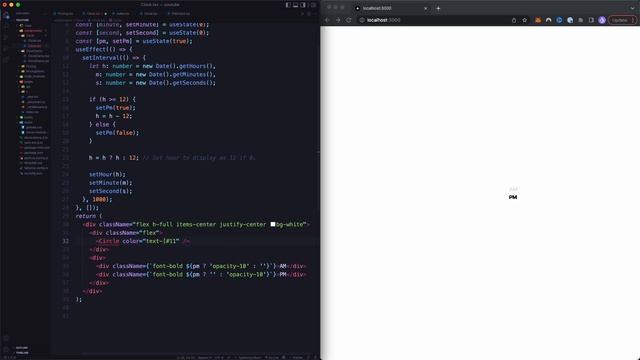Image resolution: width=640 pixels, height=360 pixels.
Task: Place cursor on the setHour(h); code line
Action: click(107, 174)
